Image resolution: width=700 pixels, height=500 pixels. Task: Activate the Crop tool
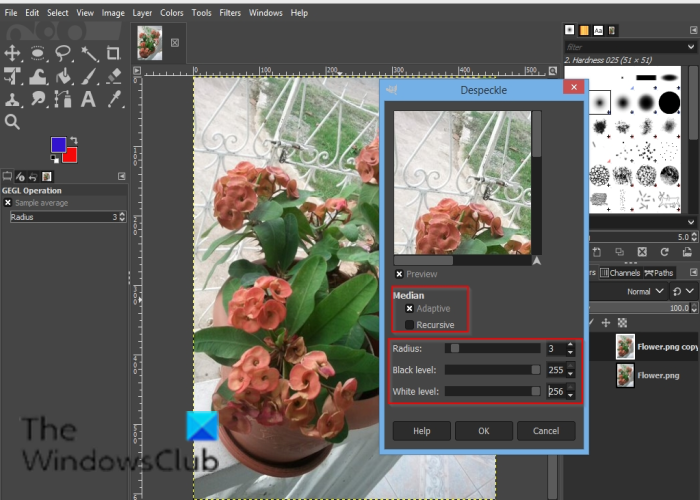click(114, 52)
